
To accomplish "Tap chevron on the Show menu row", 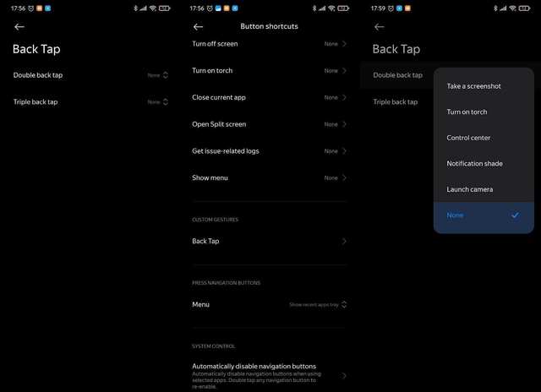I will [x=344, y=178].
